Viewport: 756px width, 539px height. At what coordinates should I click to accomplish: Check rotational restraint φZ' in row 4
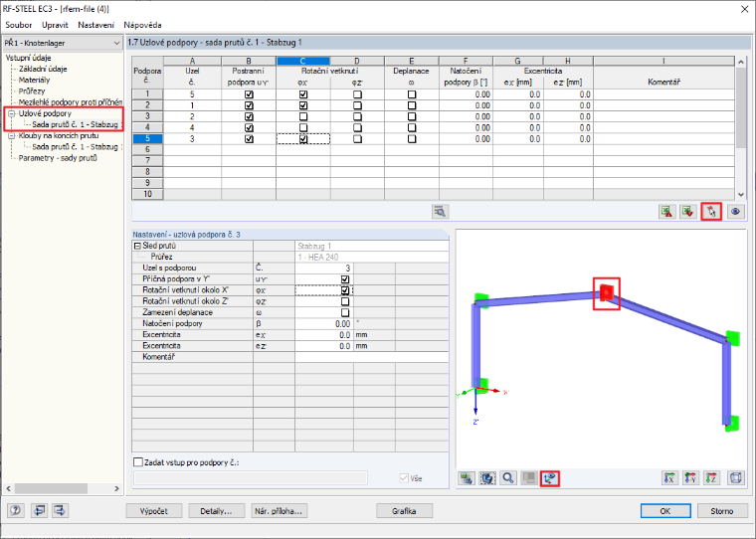[357, 127]
